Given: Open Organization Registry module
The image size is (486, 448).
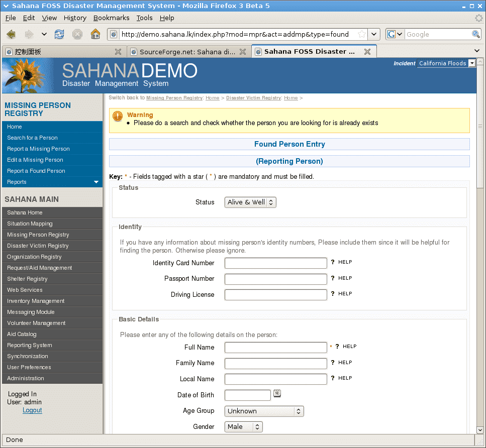Looking at the screenshot, I should coord(52,257).
